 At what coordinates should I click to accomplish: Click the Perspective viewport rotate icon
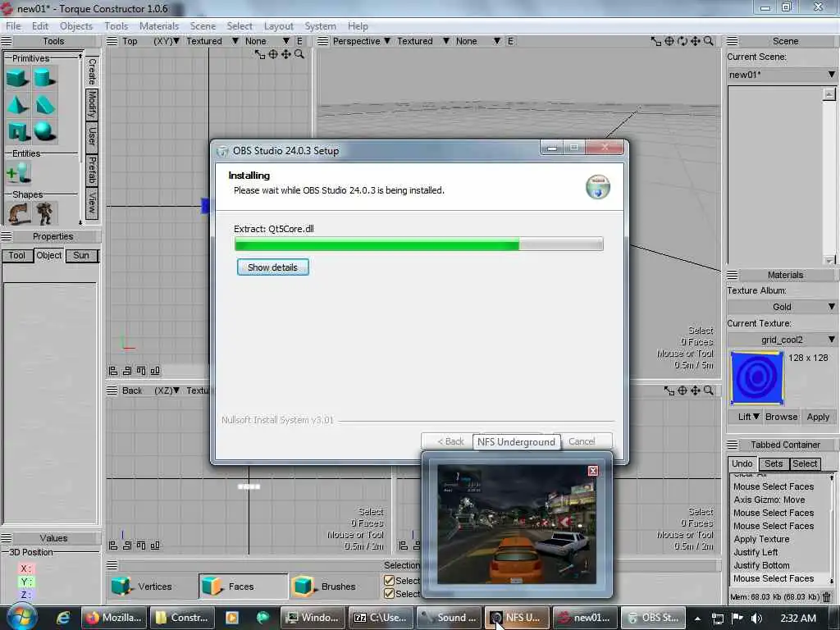click(682, 41)
